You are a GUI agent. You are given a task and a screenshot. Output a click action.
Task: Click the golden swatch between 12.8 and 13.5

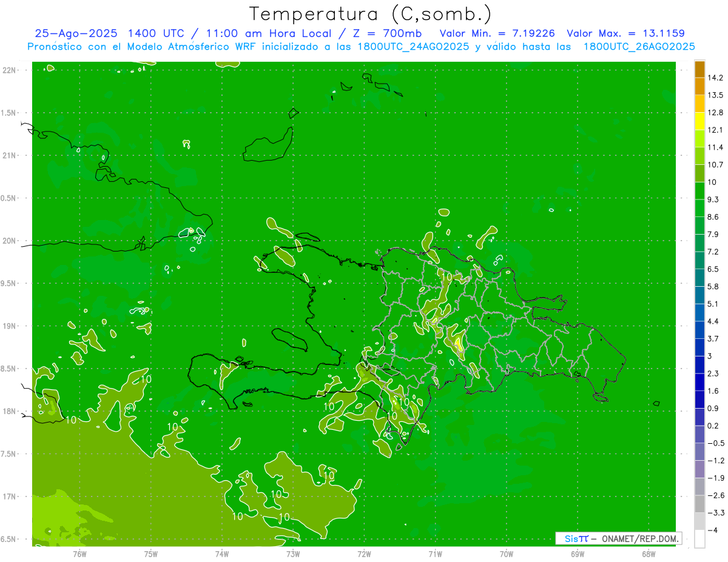pyautogui.click(x=699, y=104)
